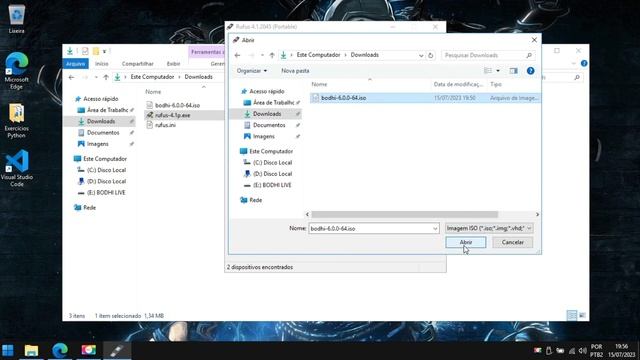640x360 pixels.
Task: Sort by Data de modificação column in dialog
Action: click(458, 84)
